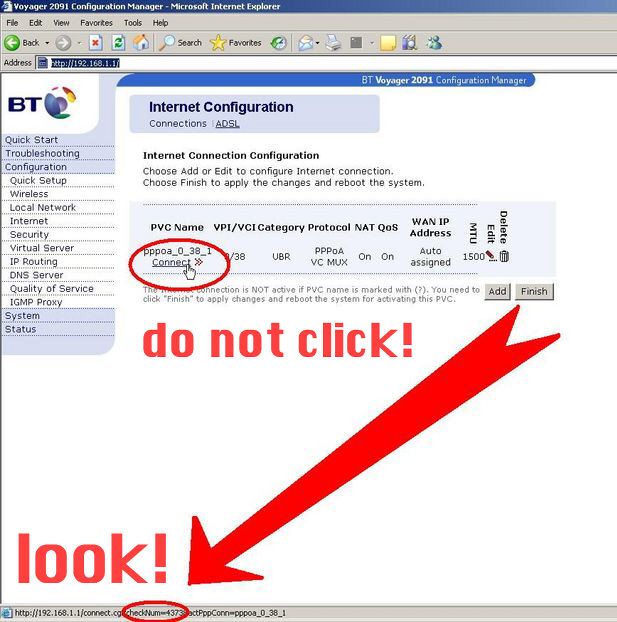617x622 pixels.
Task: Select Configuration in sidebar
Action: point(36,167)
